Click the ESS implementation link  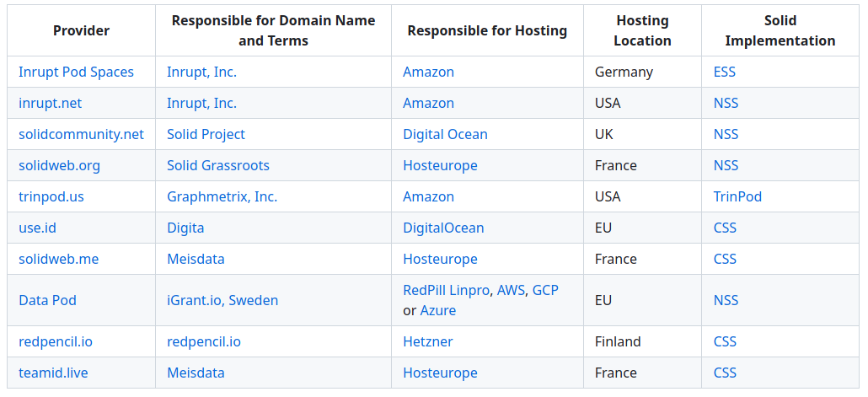pos(725,72)
